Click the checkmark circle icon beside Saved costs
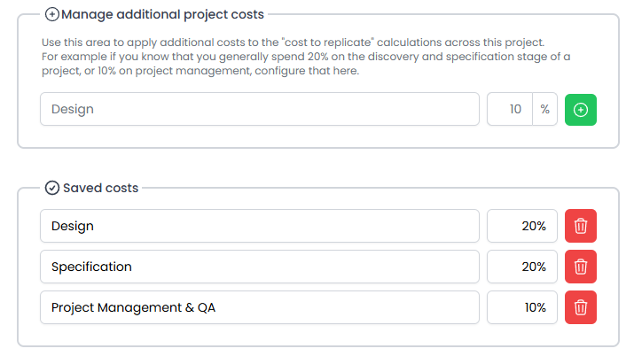Viewport: 634px width, 364px height. [51, 188]
